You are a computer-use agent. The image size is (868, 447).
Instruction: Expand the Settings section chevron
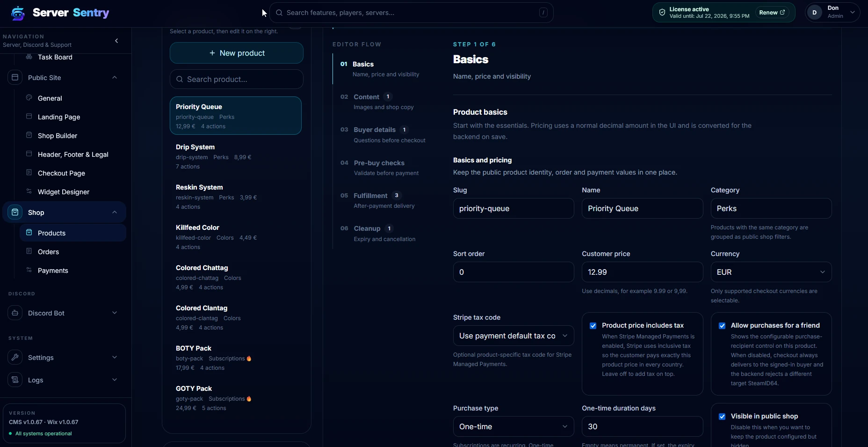pyautogui.click(x=115, y=357)
